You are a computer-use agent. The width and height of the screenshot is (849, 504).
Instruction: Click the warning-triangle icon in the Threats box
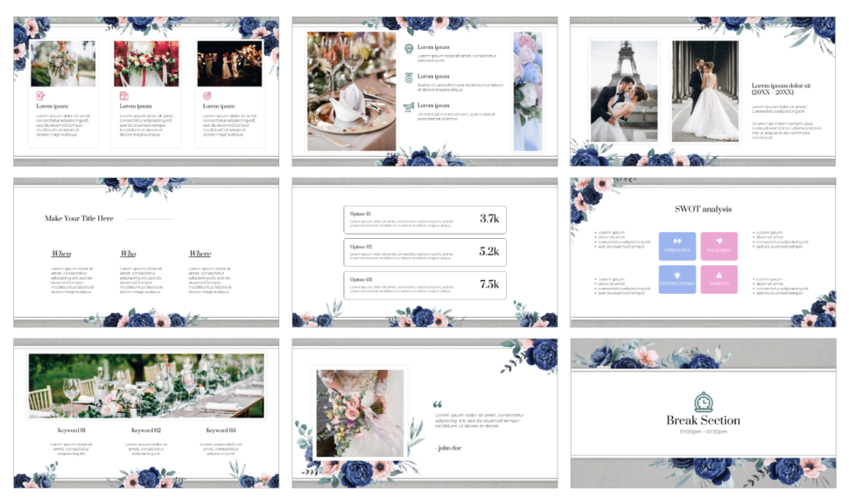(719, 275)
